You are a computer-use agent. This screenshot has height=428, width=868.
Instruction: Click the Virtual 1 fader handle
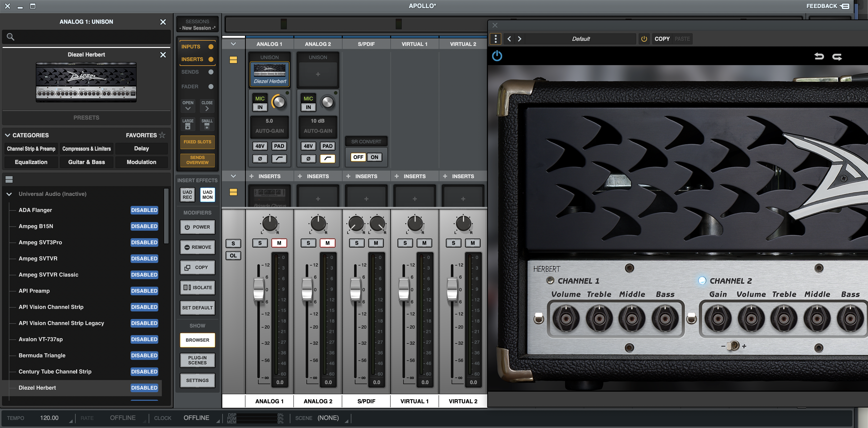click(404, 289)
